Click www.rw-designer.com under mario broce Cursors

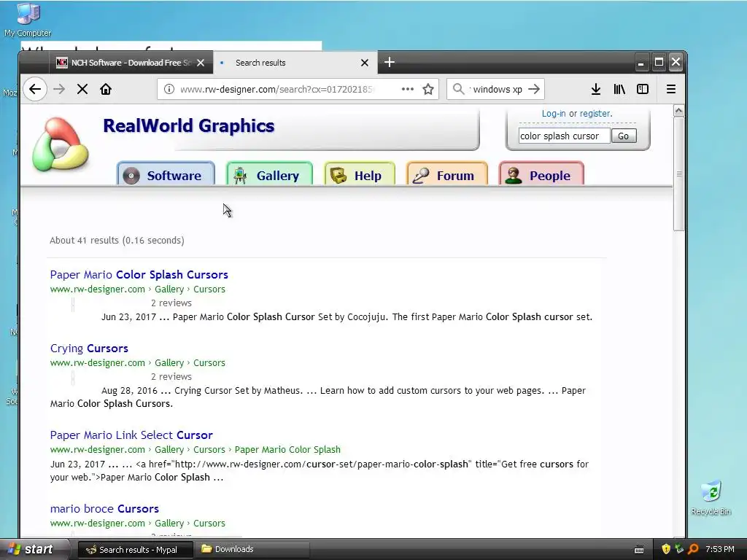click(98, 523)
